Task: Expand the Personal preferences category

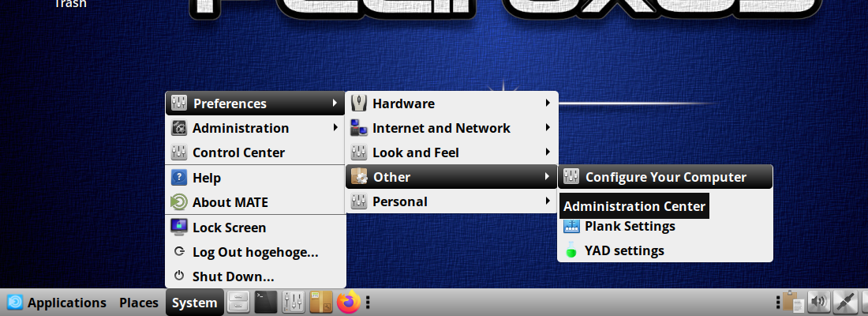Action: click(451, 201)
